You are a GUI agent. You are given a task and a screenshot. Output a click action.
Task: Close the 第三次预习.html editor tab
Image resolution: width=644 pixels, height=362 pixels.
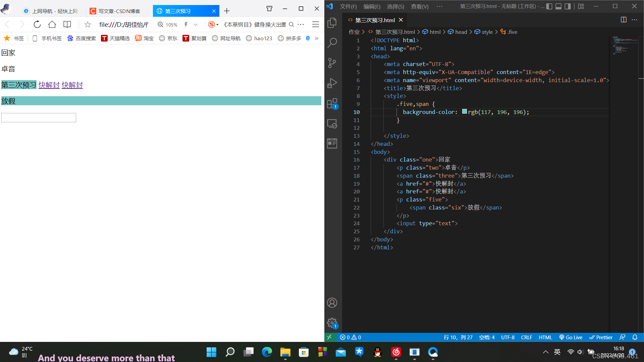(400, 20)
